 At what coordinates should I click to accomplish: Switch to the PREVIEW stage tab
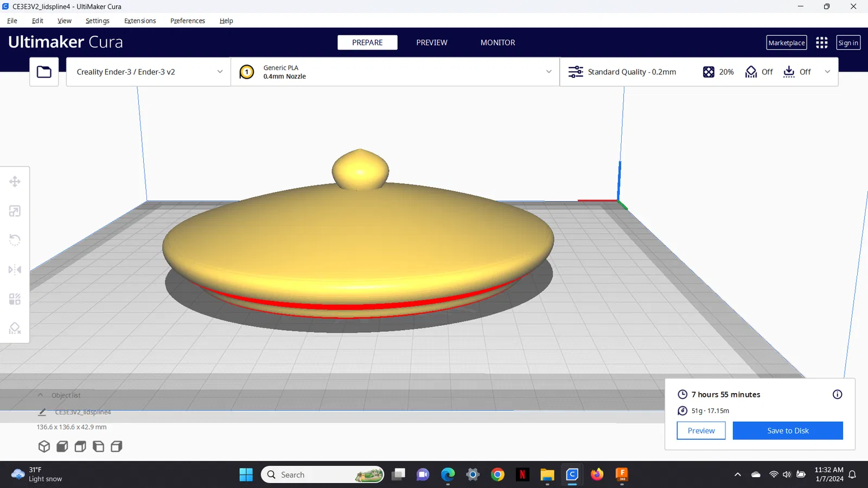point(432,42)
